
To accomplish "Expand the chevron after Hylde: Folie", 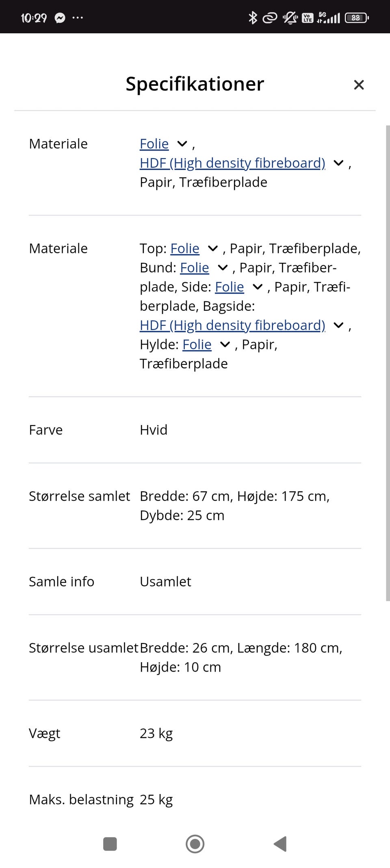I will (x=225, y=345).
